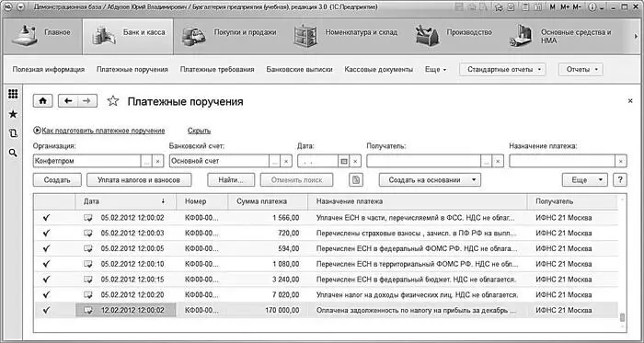This screenshot has width=644, height=343.
Task: Open Как подготовить платежное поручение link
Action: (x=103, y=131)
